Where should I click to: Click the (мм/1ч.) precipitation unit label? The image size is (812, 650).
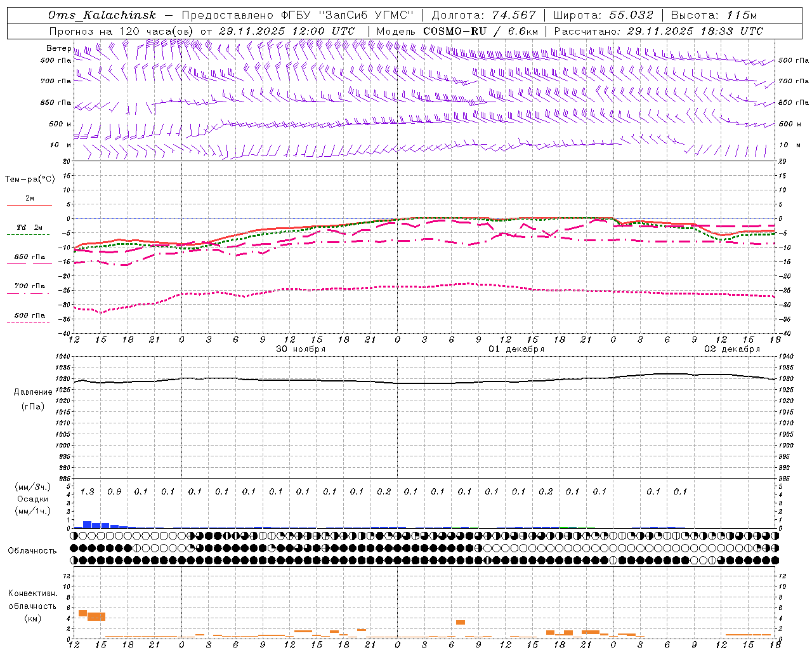(32, 511)
